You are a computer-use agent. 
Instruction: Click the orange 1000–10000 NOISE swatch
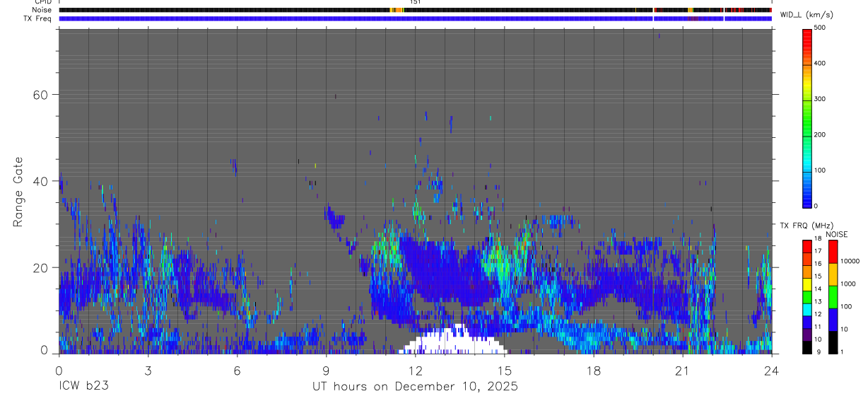point(833,273)
